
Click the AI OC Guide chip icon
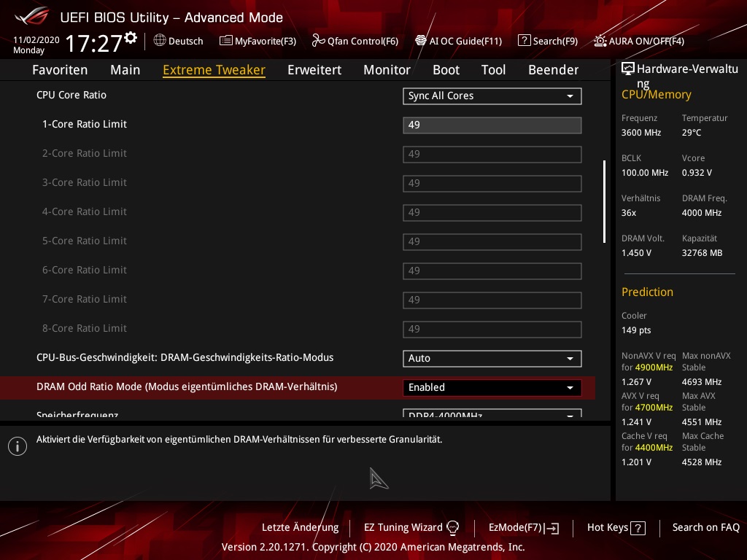[421, 41]
